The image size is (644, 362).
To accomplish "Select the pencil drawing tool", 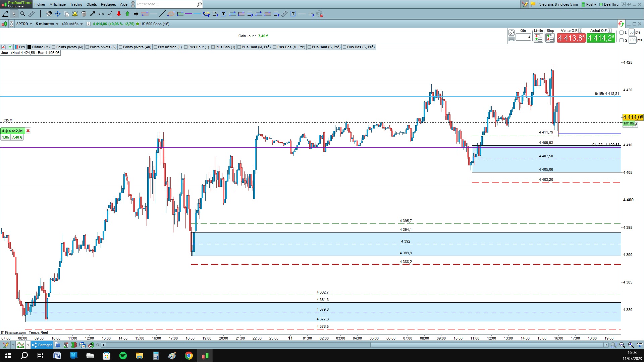I will click(5, 14).
